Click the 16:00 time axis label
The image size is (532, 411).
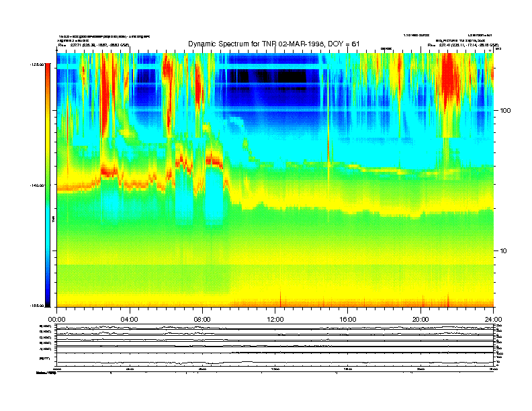(x=348, y=320)
